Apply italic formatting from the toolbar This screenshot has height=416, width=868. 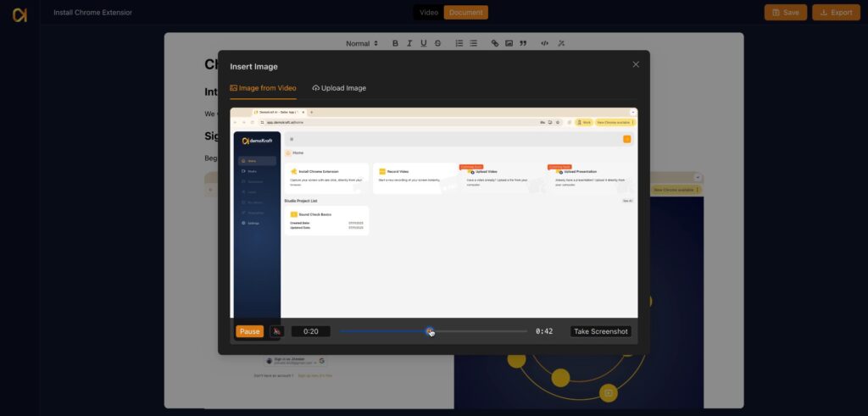click(409, 43)
